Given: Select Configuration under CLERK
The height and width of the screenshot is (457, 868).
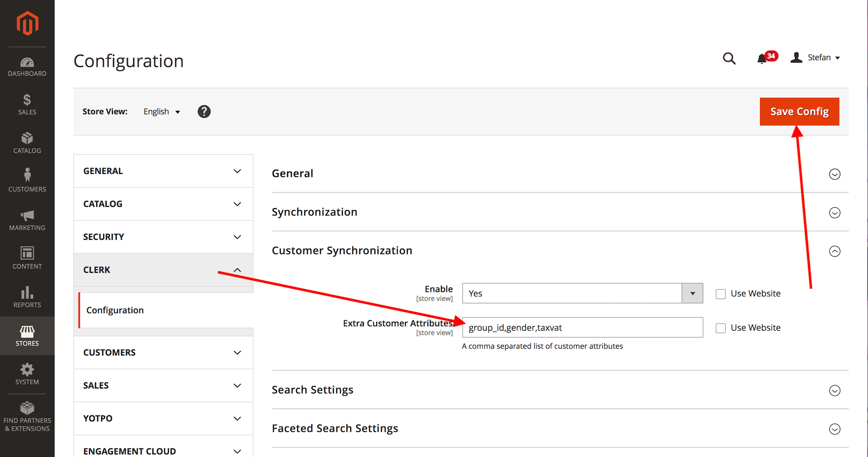Looking at the screenshot, I should (x=115, y=310).
